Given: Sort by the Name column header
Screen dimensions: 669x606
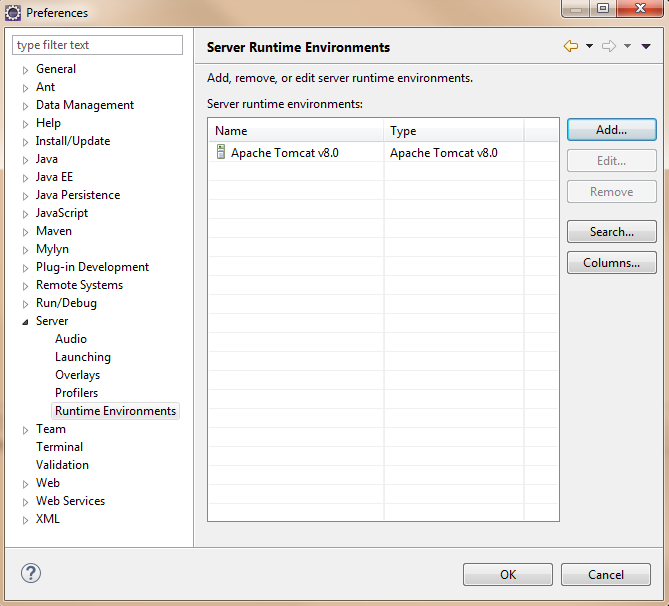Looking at the screenshot, I should pyautogui.click(x=296, y=131).
